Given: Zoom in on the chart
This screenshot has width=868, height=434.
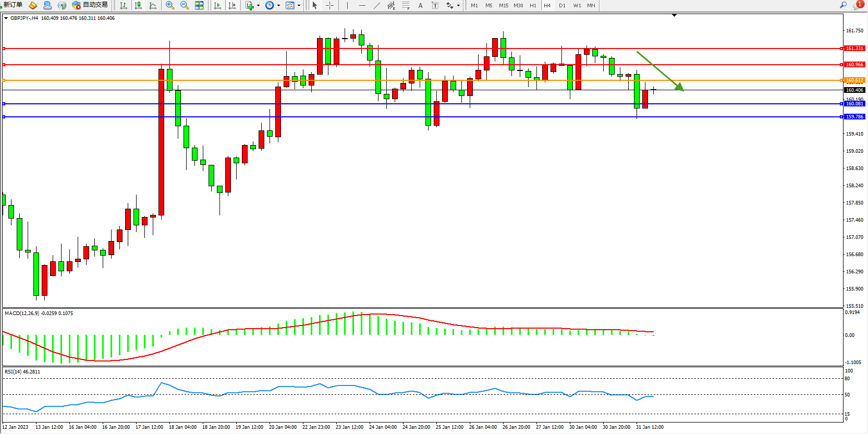Looking at the screenshot, I should (x=169, y=5).
